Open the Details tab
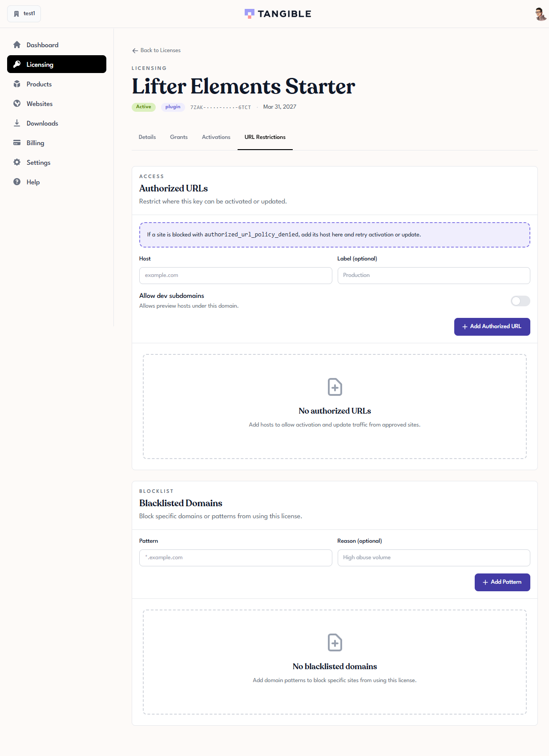The height and width of the screenshot is (756, 549). (x=147, y=137)
